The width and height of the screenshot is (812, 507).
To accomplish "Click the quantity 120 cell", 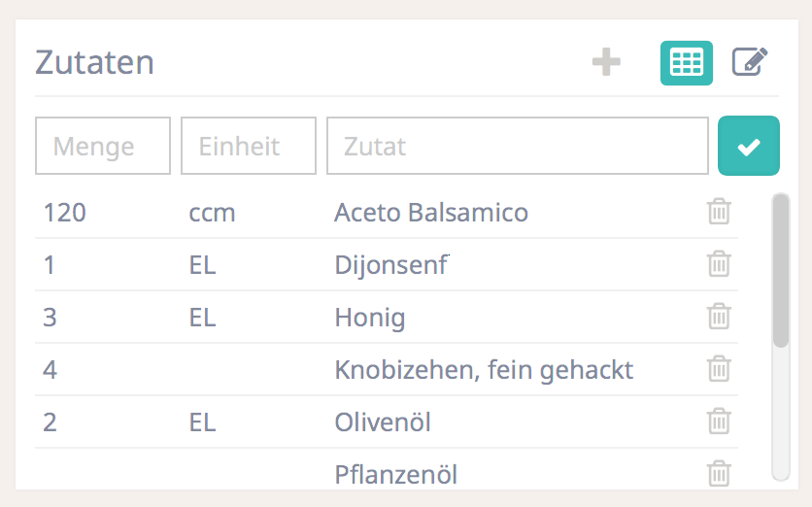I will point(65,212).
